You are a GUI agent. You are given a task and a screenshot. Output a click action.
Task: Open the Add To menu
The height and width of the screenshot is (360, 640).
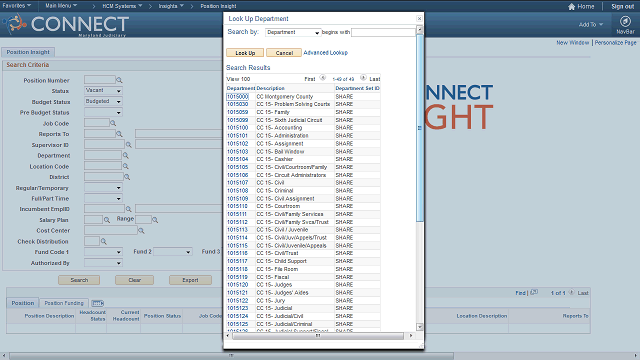[590, 24]
